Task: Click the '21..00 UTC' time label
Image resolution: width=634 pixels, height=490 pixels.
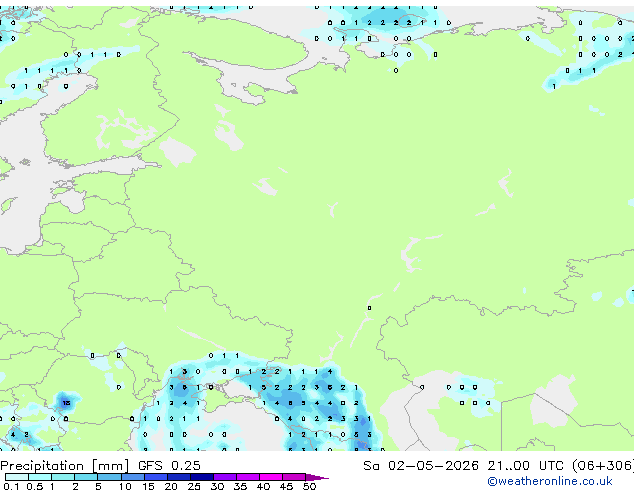Action: click(525, 466)
